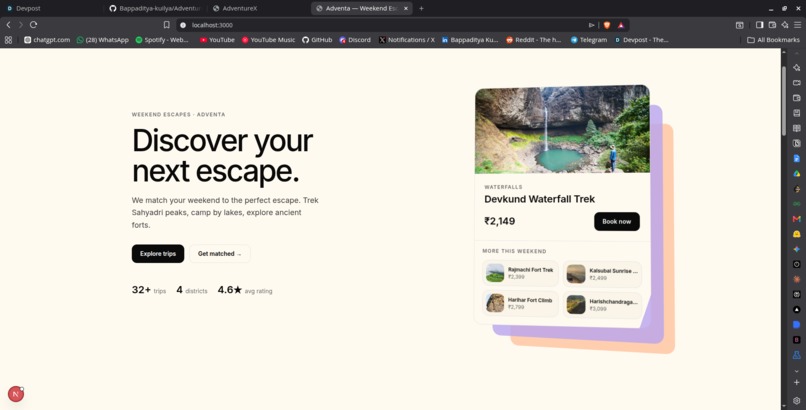
Task: Click the Devkund waterfall photo
Action: pos(562,129)
